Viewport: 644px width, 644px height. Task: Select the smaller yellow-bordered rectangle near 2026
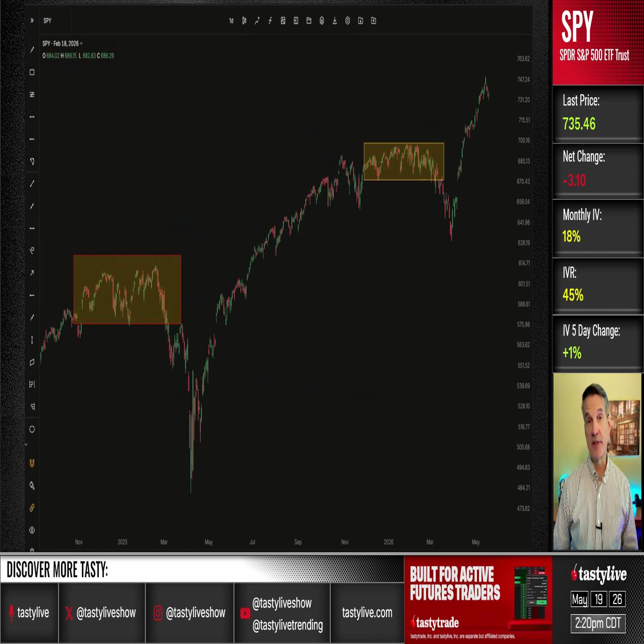(404, 161)
